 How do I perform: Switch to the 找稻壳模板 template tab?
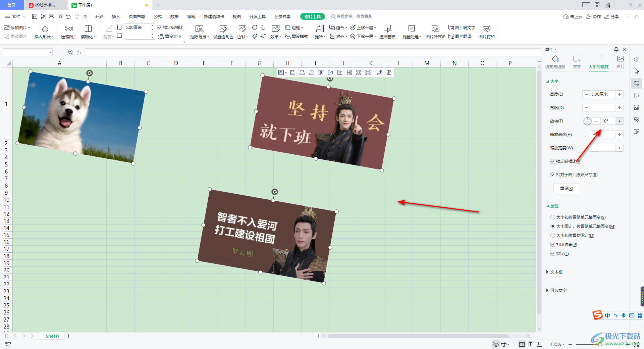[45, 5]
